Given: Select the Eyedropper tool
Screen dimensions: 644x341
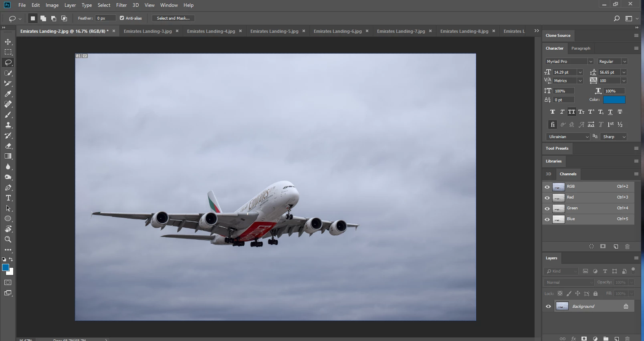Looking at the screenshot, I should 8,94.
